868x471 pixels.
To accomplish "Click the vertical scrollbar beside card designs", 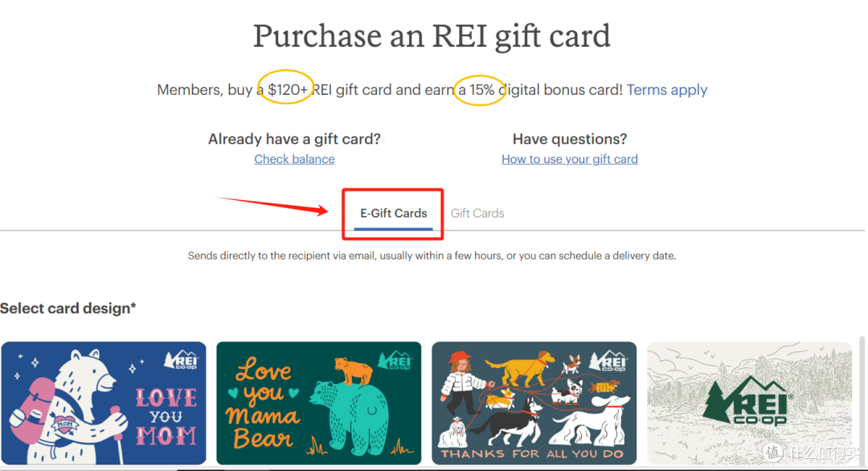I will (x=861, y=401).
